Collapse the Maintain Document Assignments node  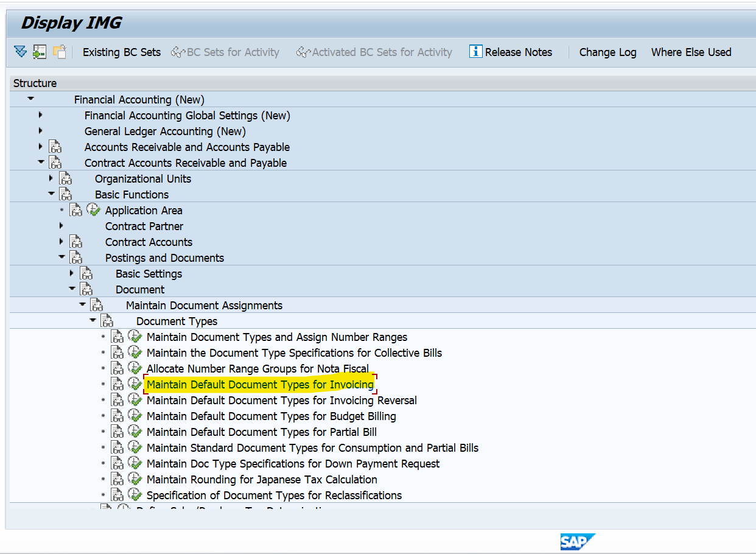pyautogui.click(x=82, y=305)
